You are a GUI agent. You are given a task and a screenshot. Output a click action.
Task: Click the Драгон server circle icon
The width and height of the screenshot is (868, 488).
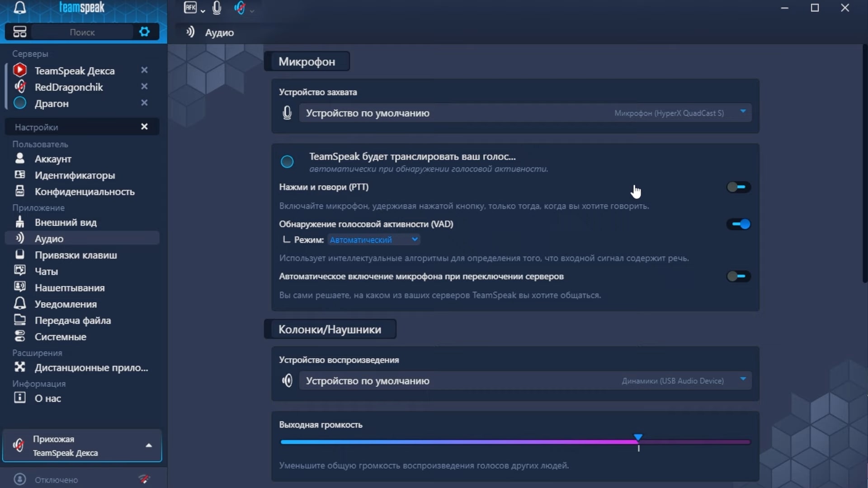[20, 103]
